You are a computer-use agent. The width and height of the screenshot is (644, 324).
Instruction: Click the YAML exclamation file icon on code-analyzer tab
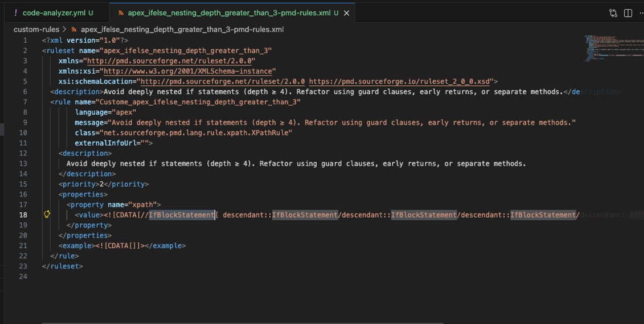click(x=16, y=13)
